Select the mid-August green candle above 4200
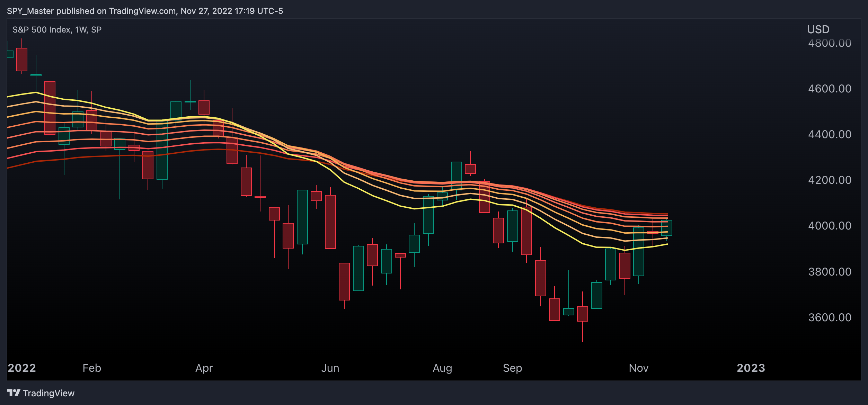 tap(457, 176)
